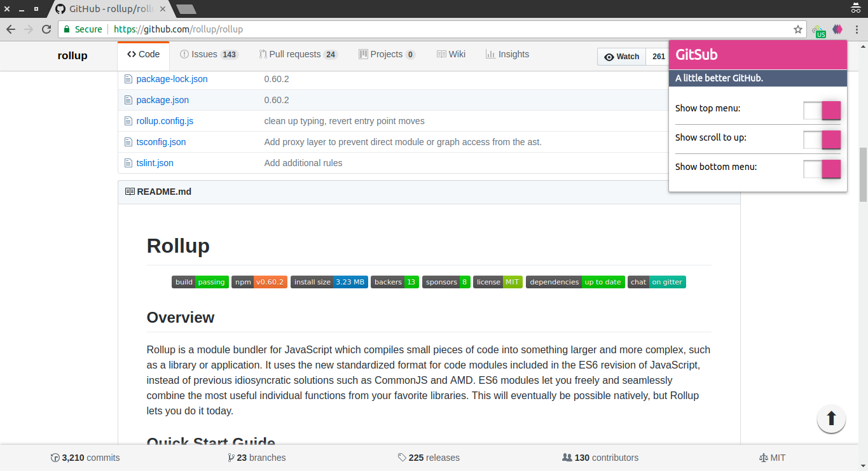Viewport: 868px width, 471px height.
Task: Open rollup.config.js file link
Action: coord(165,121)
